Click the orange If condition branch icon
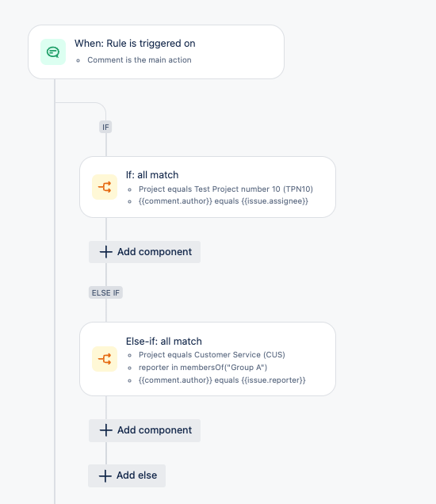This screenshot has height=504, width=436. (x=105, y=187)
